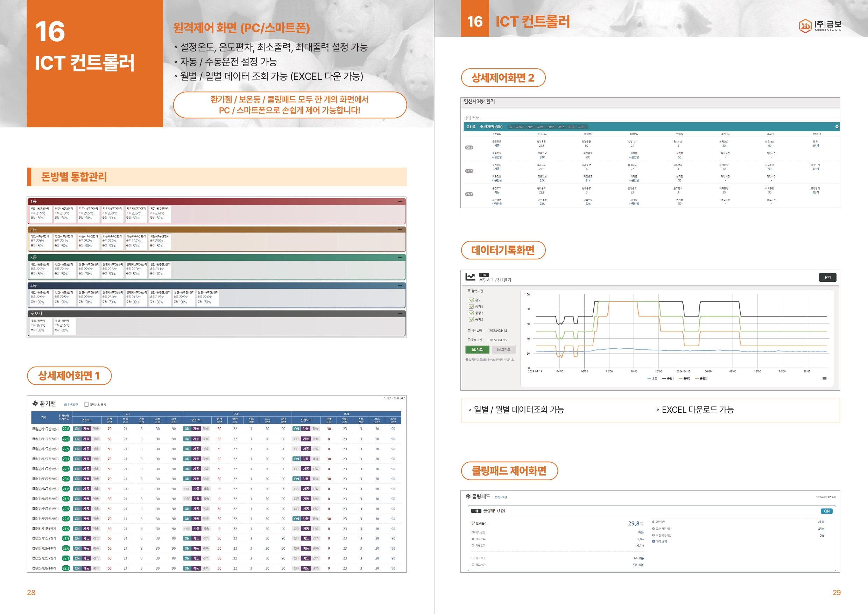
Task: Click chart icon next to 분만사1구간1환기 row
Action: tap(34, 429)
